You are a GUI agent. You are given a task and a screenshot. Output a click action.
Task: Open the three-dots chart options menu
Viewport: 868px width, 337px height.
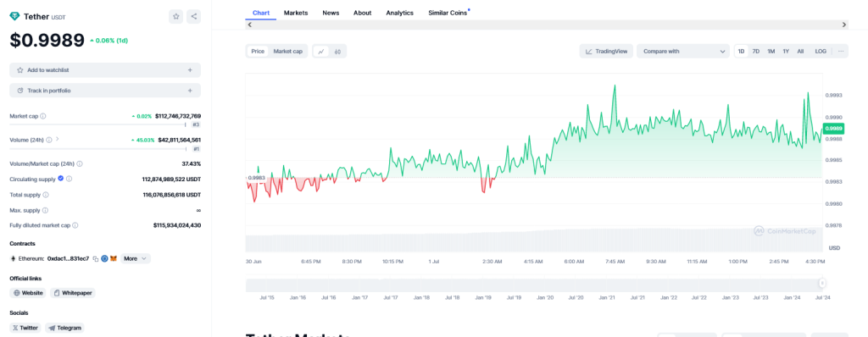[840, 52]
